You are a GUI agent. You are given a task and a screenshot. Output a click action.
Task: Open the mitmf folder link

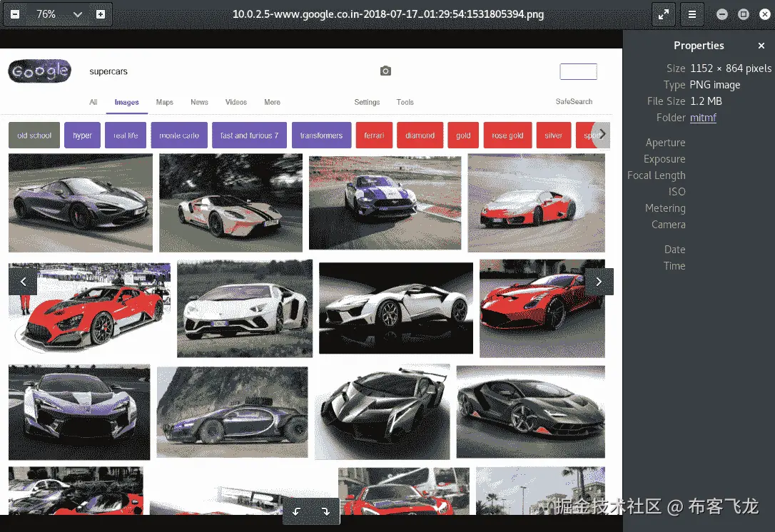click(x=703, y=118)
